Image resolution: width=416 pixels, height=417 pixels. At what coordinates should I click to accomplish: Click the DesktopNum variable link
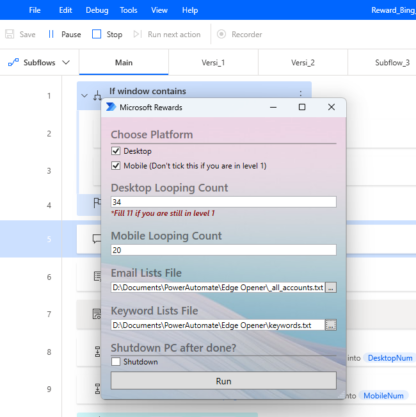pyautogui.click(x=390, y=358)
